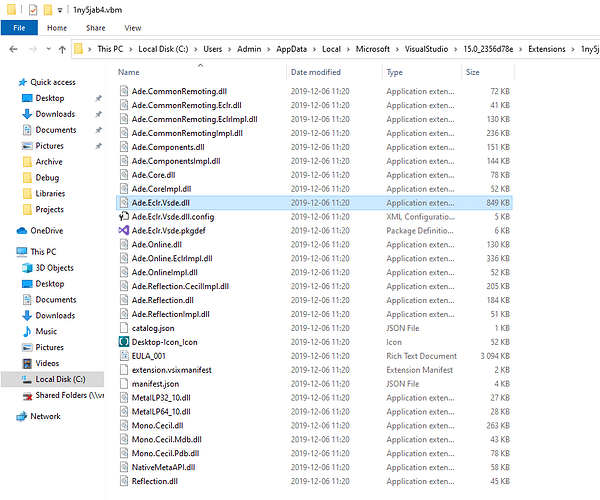Select file Ade.Eclr.Vsde.dll

click(314, 203)
